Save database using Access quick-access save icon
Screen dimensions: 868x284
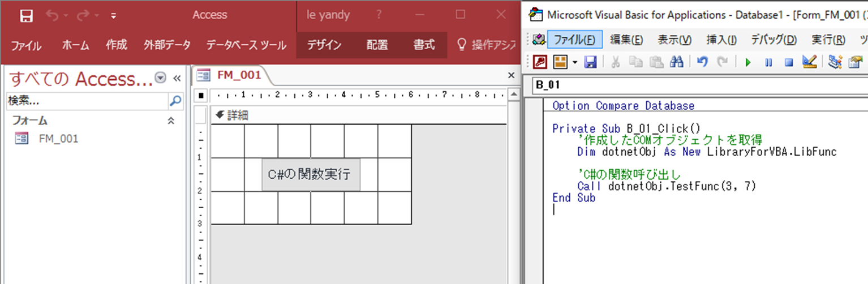pos(26,15)
